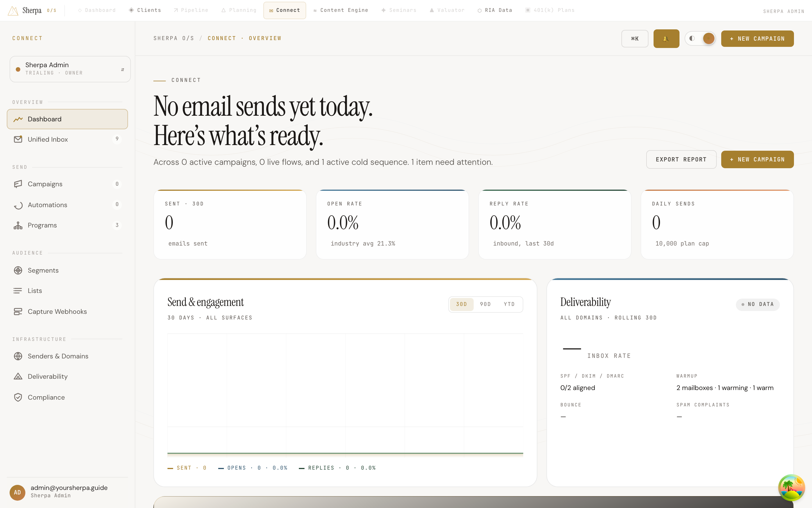This screenshot has width=812, height=508.
Task: Click the Programs count badge 3
Action: (x=117, y=225)
